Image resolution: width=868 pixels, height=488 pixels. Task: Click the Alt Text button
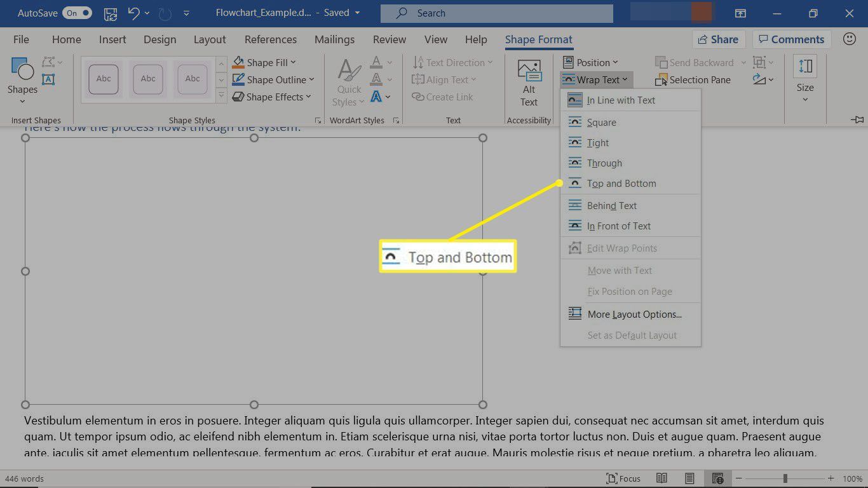(x=529, y=83)
